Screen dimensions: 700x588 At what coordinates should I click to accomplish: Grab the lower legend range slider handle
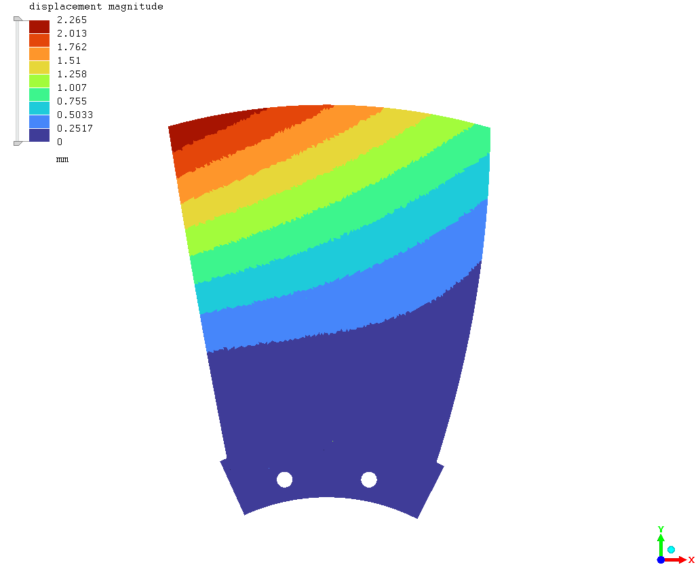coord(18,142)
